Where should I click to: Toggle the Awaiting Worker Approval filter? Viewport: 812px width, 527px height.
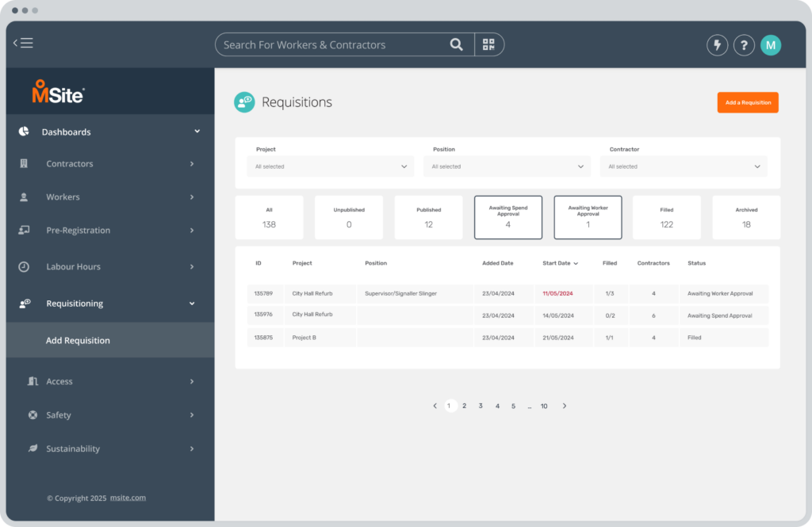(587, 217)
